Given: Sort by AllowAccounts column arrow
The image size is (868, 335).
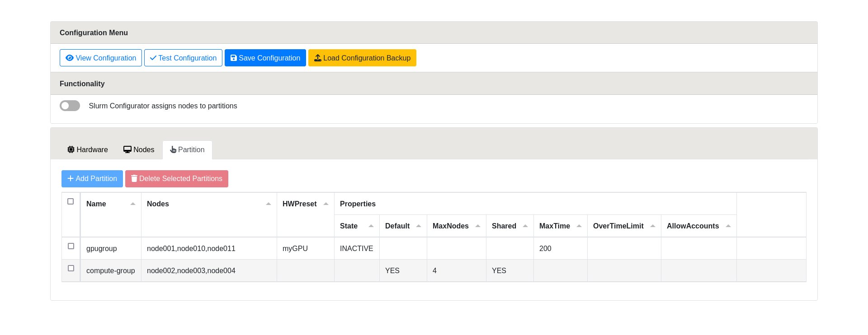Looking at the screenshot, I should [728, 226].
